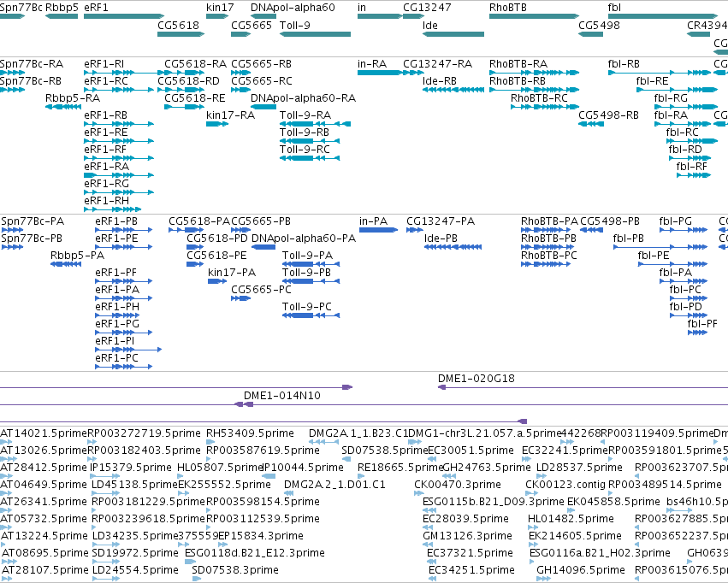The height and width of the screenshot is (583, 728).
Task: Click the kin17-RA transcript
Action: pyautogui.click(x=217, y=124)
